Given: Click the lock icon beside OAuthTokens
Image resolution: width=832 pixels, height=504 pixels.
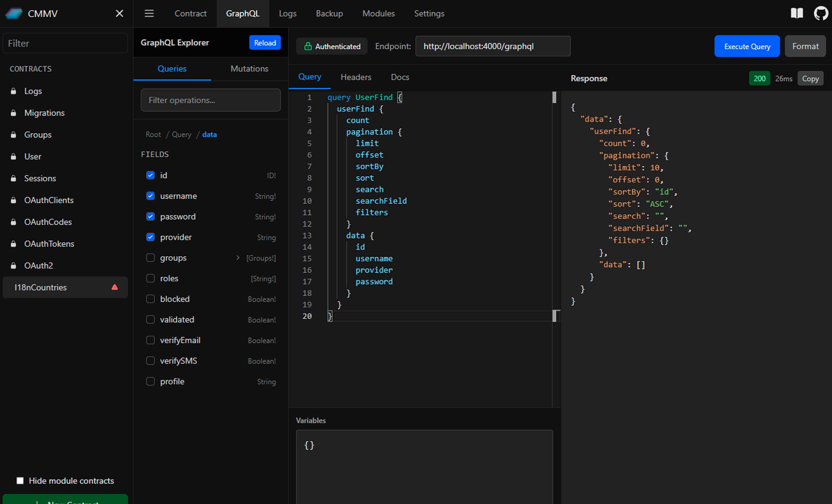Looking at the screenshot, I should pos(13,244).
